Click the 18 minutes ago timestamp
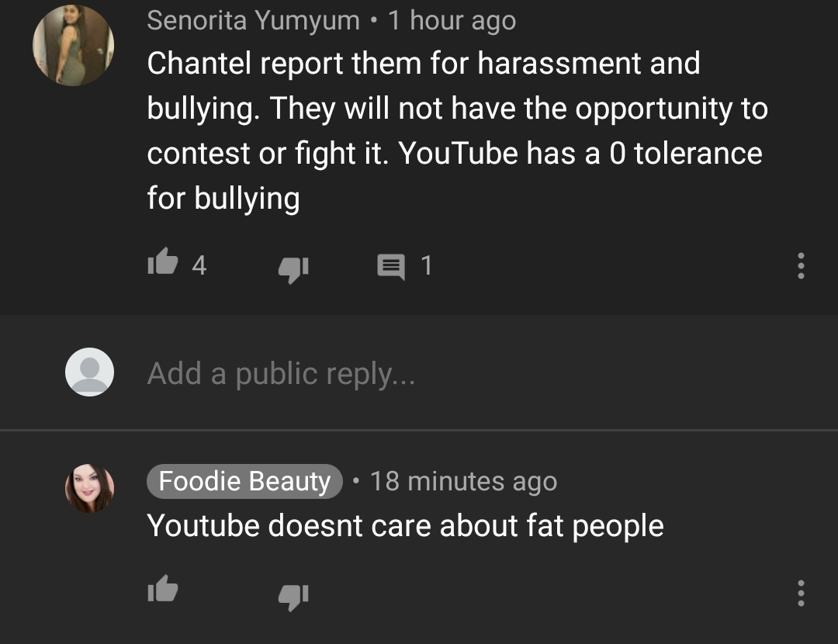Screen dimensions: 838x644 click(463, 481)
